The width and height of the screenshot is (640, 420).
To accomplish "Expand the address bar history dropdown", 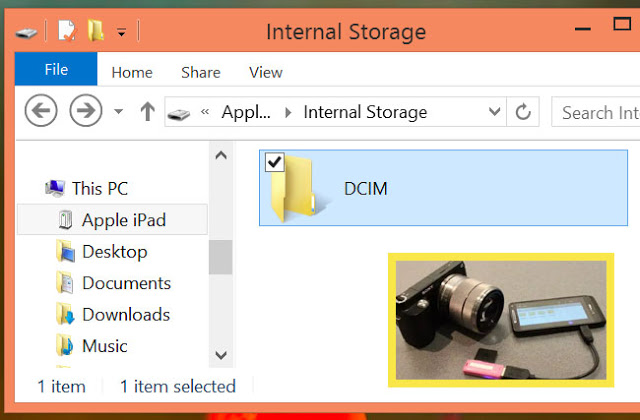I will click(x=494, y=111).
